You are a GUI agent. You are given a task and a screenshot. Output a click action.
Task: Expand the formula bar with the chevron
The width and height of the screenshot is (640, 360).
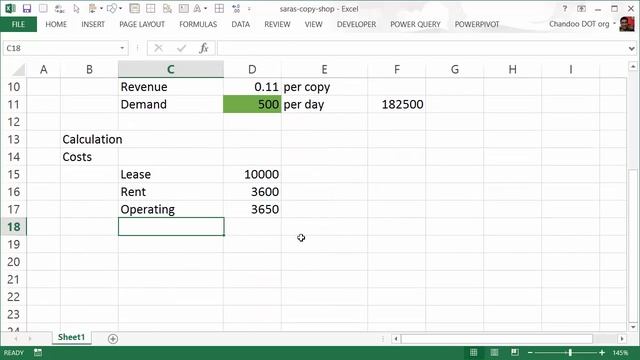tap(632, 49)
